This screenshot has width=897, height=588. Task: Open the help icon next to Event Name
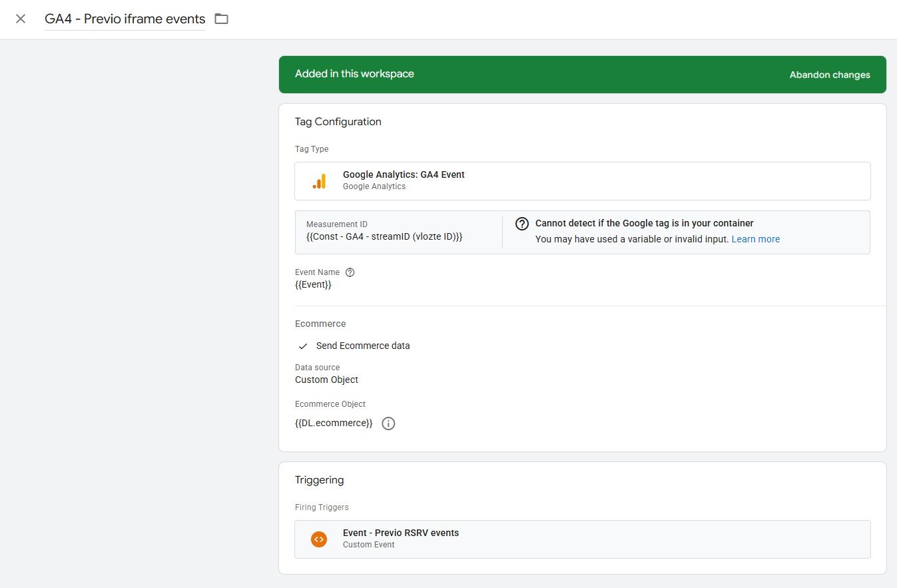350,272
